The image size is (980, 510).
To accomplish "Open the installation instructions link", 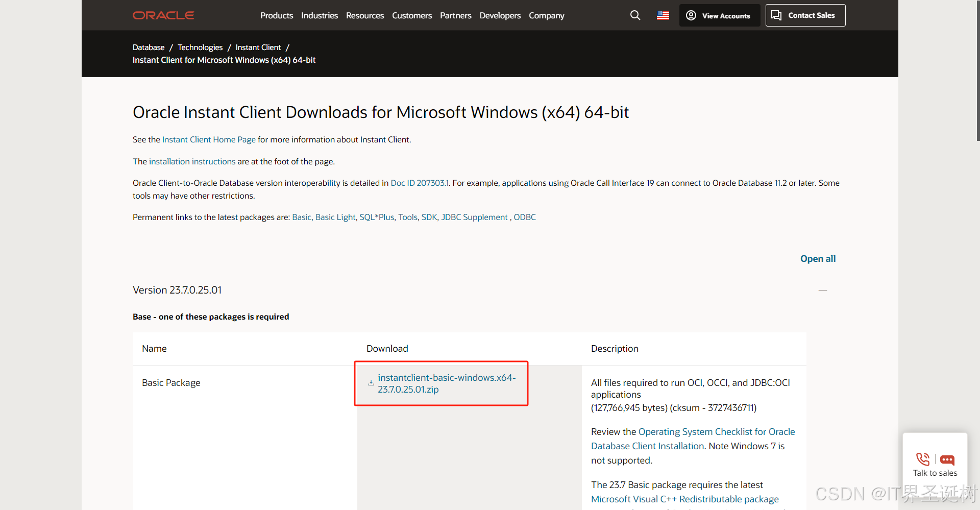I will click(x=191, y=161).
